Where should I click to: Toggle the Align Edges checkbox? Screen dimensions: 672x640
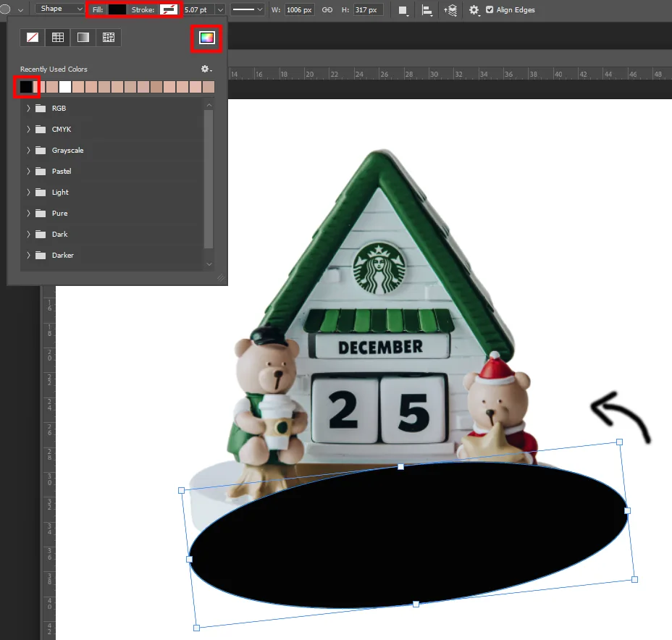click(x=490, y=9)
